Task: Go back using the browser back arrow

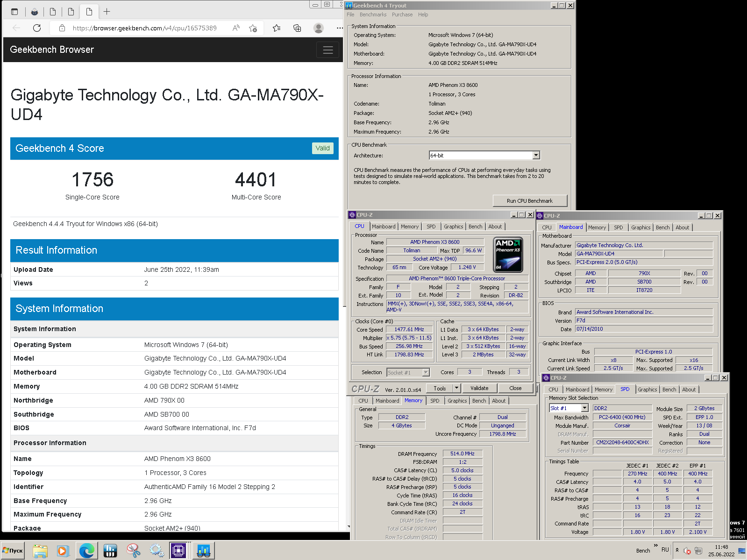Action: tap(16, 28)
